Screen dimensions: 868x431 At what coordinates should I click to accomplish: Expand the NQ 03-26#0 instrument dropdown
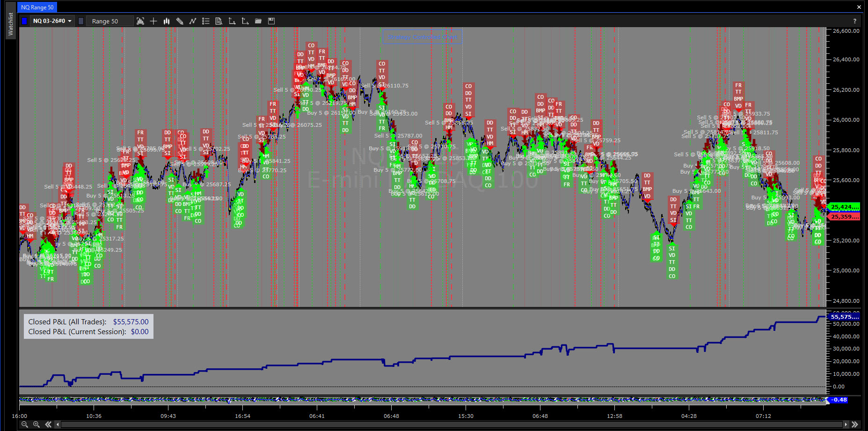click(52, 21)
